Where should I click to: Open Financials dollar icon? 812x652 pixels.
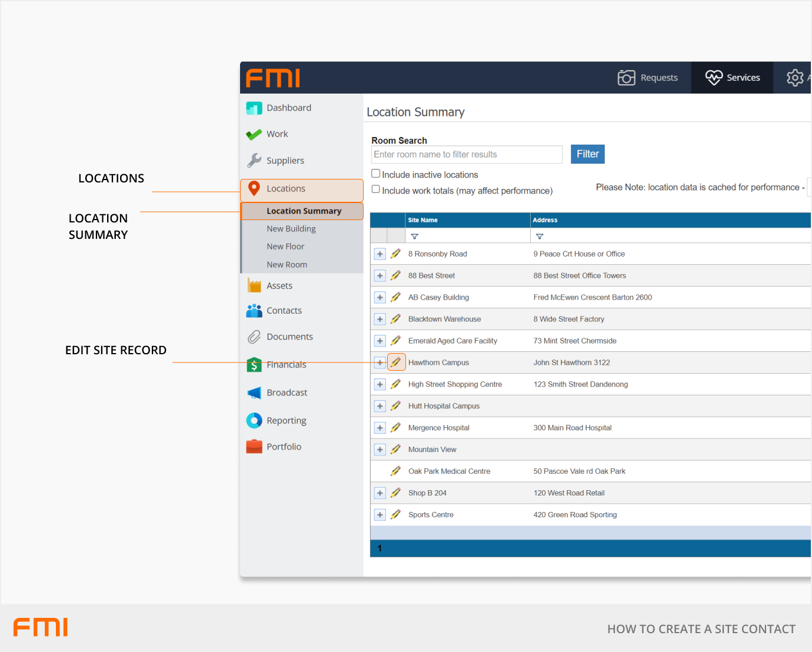[254, 365]
